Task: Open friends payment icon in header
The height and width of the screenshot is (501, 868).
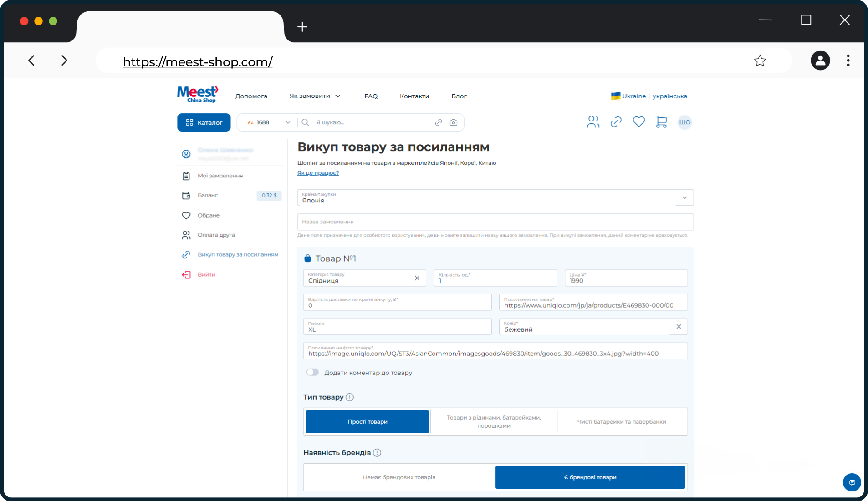Action: click(x=593, y=122)
